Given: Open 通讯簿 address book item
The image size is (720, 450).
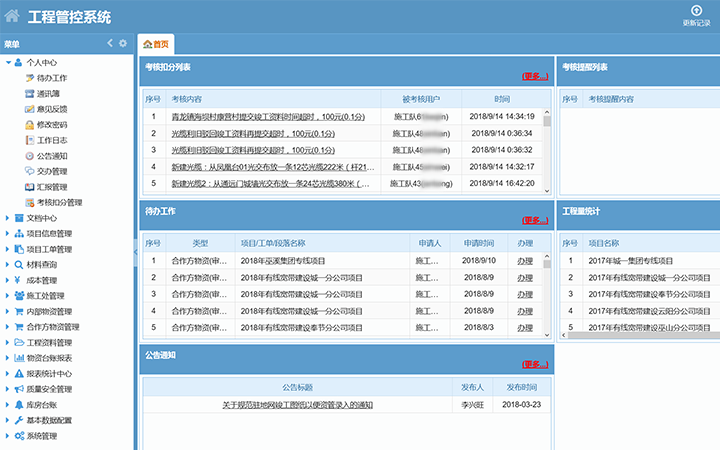Looking at the screenshot, I should [48, 93].
